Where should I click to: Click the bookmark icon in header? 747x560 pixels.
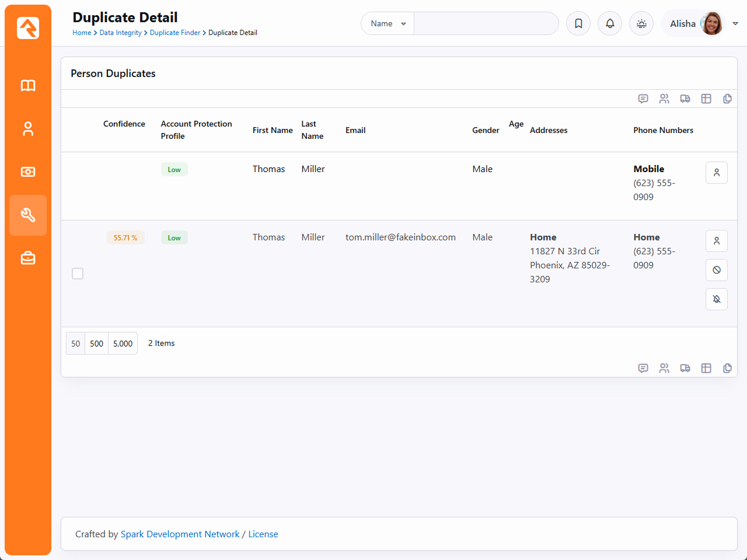pyautogui.click(x=578, y=23)
